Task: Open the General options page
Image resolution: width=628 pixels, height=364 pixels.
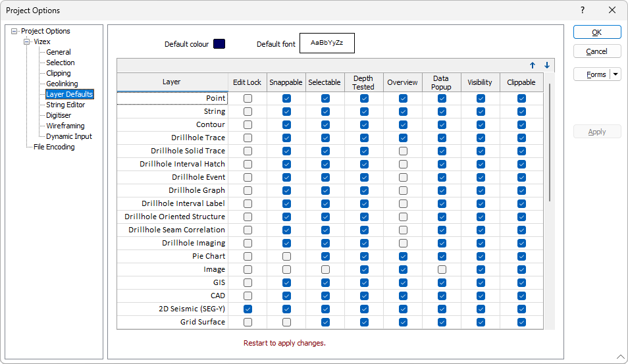Action: [x=59, y=52]
